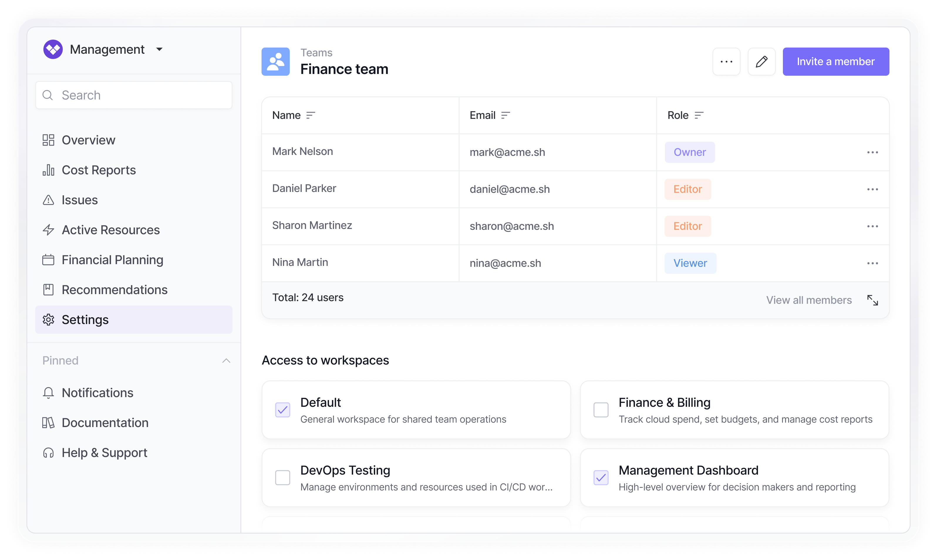Viewport: 937px width, 560px height.
Task: Click the expand arrows icon beside View all members
Action: click(872, 300)
